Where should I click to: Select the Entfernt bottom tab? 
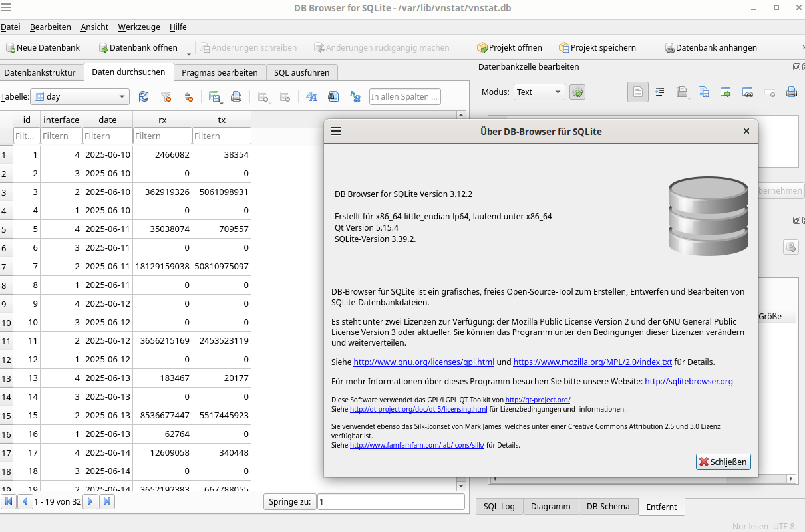(x=662, y=507)
